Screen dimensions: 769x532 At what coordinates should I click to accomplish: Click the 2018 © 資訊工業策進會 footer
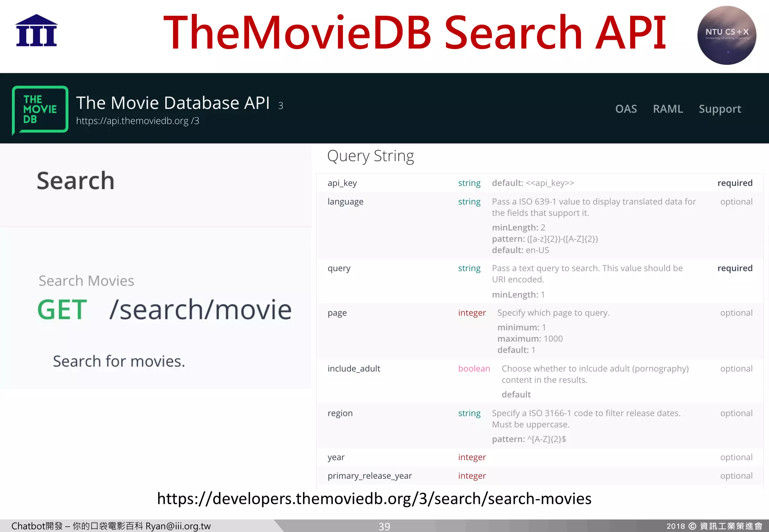point(714,526)
